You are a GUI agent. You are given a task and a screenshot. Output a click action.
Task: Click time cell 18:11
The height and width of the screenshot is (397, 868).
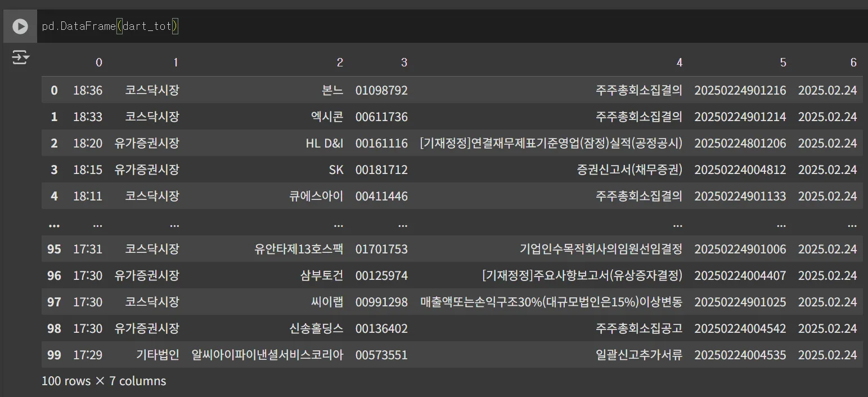click(88, 196)
